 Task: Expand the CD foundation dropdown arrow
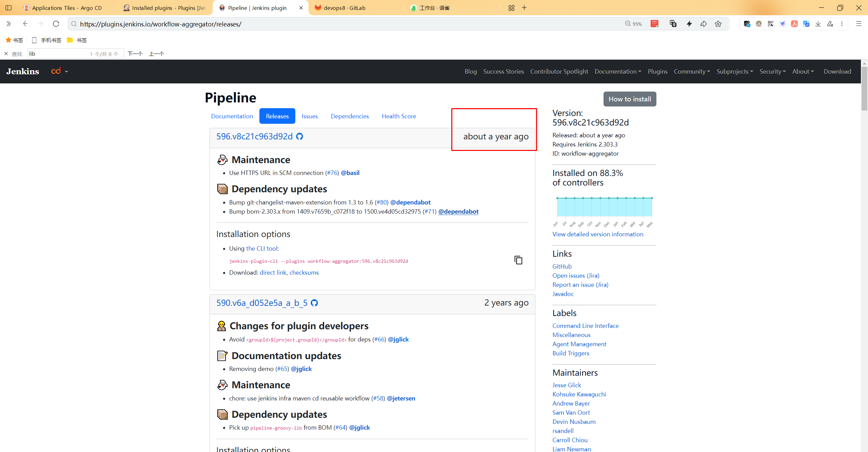[x=66, y=72]
